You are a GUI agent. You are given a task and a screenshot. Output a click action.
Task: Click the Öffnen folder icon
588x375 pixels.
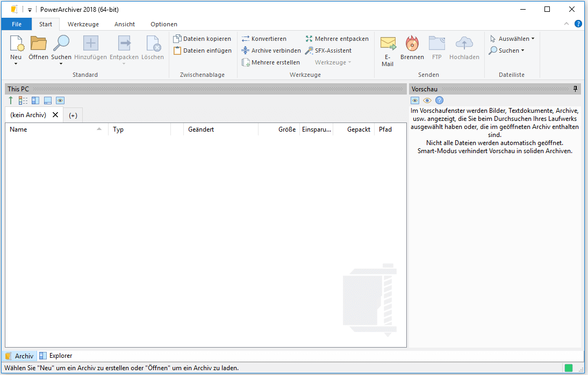coord(38,44)
